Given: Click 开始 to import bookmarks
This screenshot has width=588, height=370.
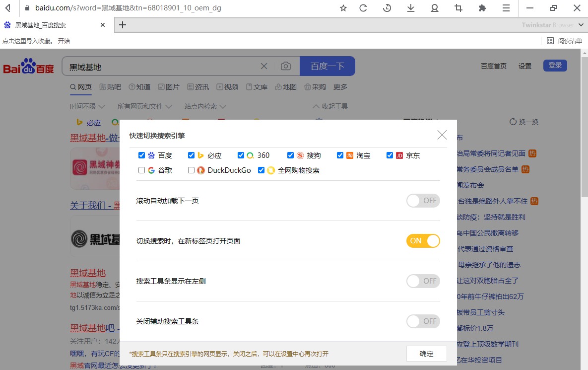Looking at the screenshot, I should [64, 41].
